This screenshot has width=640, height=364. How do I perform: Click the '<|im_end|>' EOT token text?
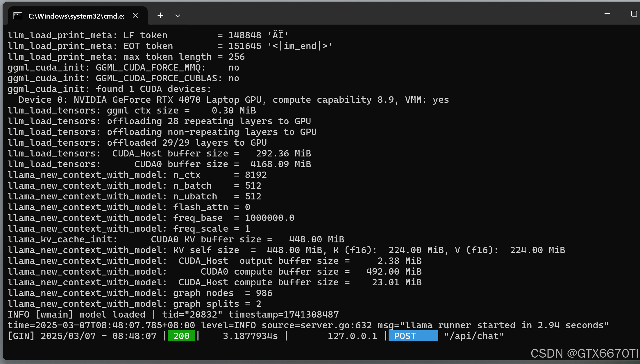coord(300,46)
